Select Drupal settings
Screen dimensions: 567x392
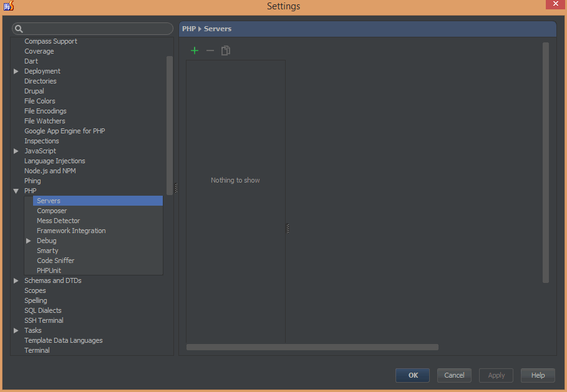point(34,91)
